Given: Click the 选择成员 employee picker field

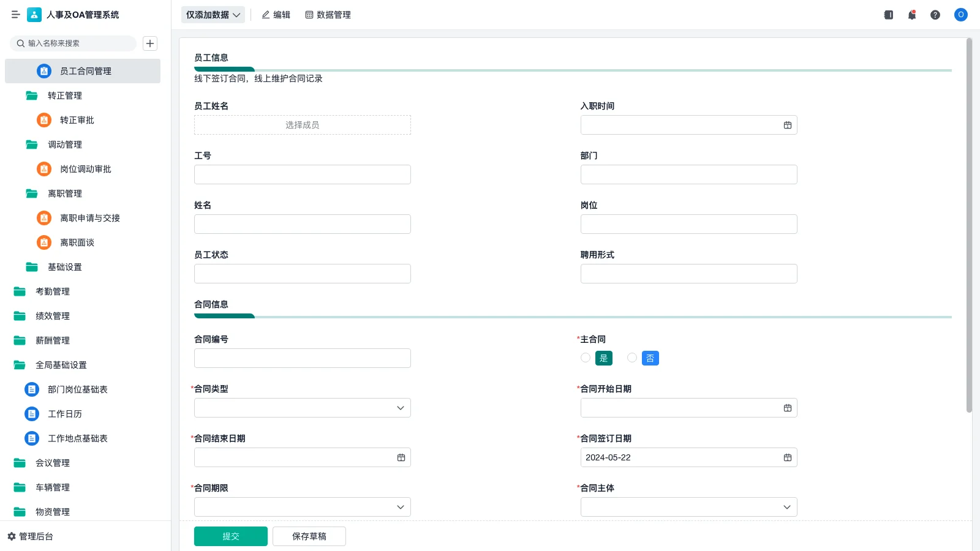Looking at the screenshot, I should pos(302,124).
